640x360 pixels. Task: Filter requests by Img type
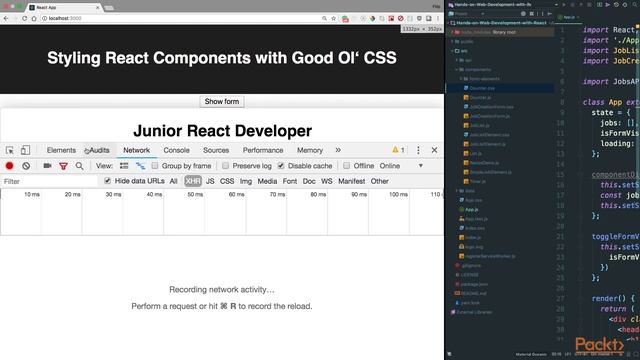[x=246, y=181]
